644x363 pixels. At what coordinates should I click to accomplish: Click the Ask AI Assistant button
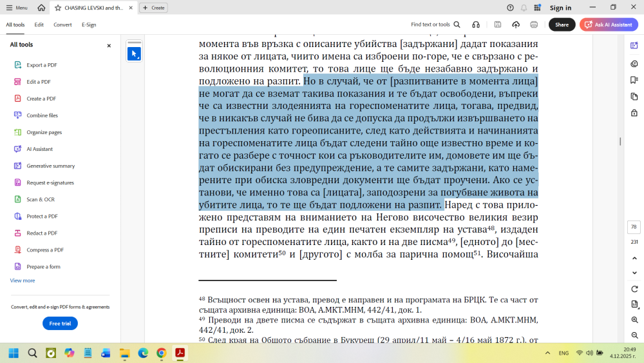(609, 25)
